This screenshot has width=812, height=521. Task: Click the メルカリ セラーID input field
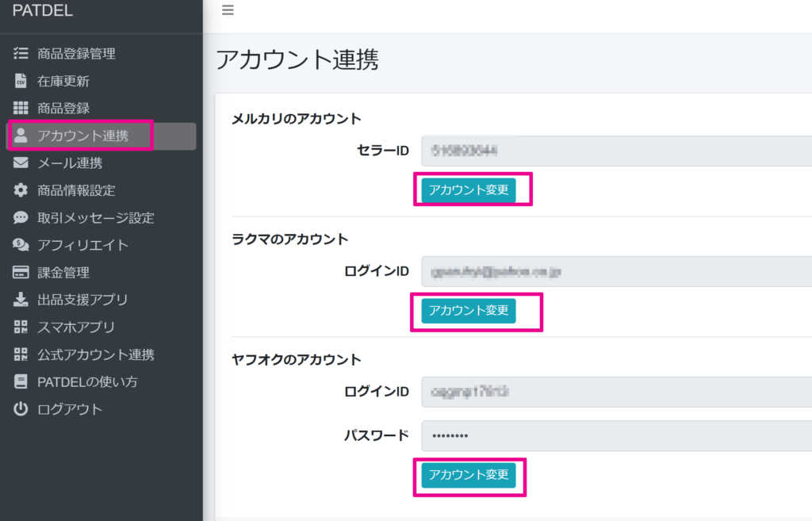tap(615, 151)
